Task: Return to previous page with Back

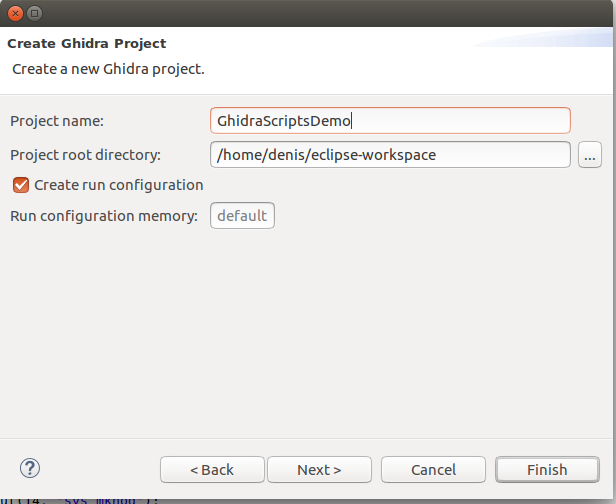Action: [212, 470]
